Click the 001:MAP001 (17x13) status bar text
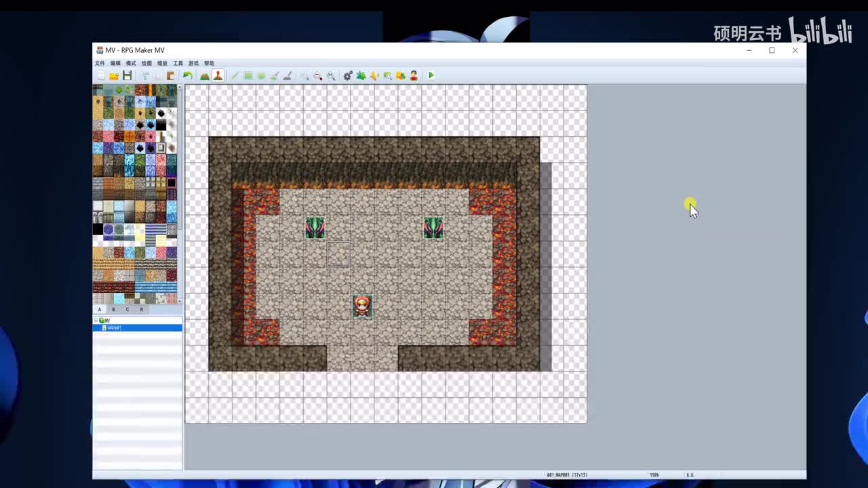 tap(568, 475)
